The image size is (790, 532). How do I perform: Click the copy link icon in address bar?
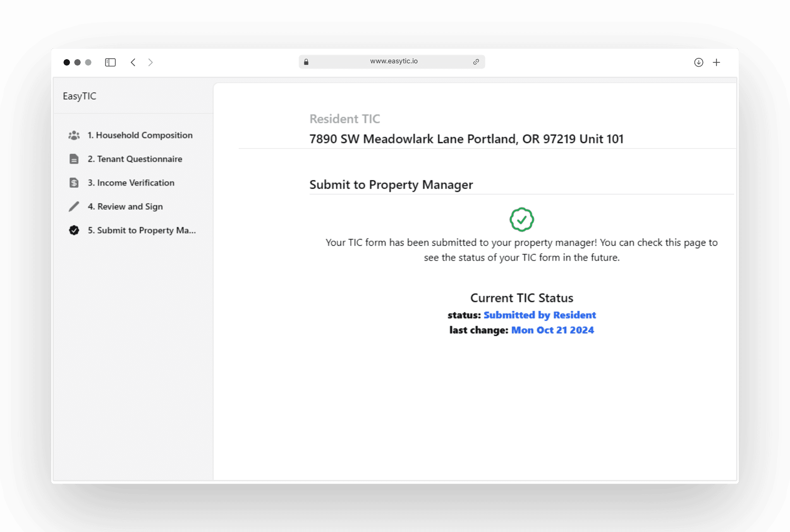tap(476, 62)
